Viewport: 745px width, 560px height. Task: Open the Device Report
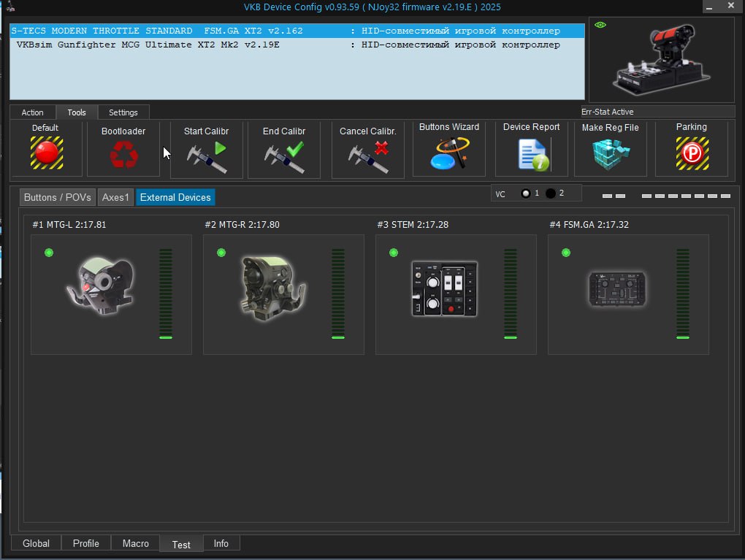pos(532,154)
